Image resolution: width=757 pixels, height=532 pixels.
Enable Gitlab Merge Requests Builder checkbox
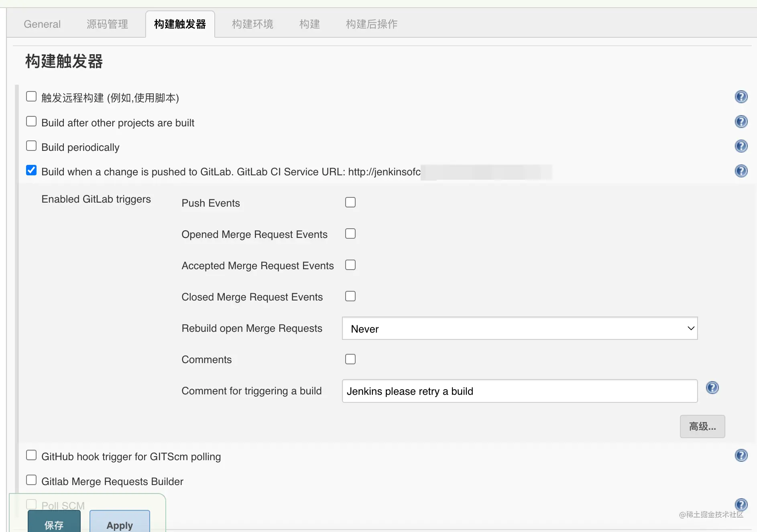tap(31, 480)
